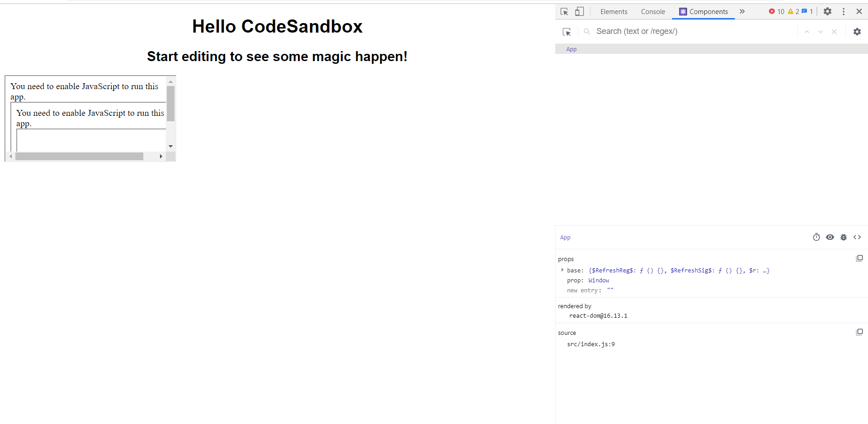Suspend the selected component stopwatch icon
The height and width of the screenshot is (424, 868).
coord(816,237)
